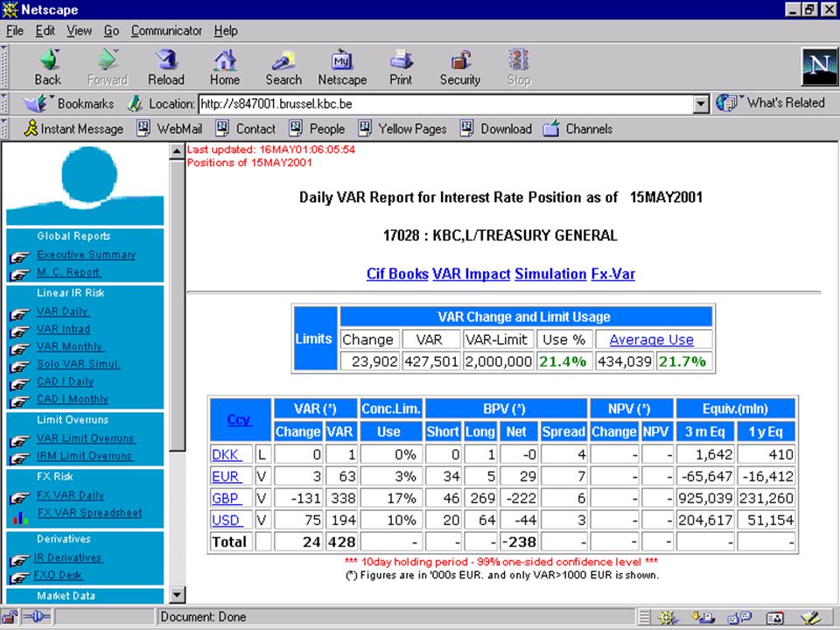Image resolution: width=840 pixels, height=630 pixels.
Task: Click the page proxy icon beside Location
Action: point(135,103)
